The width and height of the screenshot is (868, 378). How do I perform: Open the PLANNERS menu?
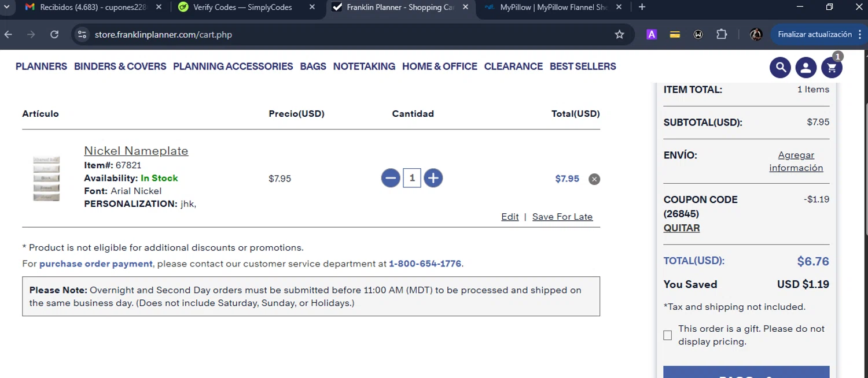click(41, 66)
